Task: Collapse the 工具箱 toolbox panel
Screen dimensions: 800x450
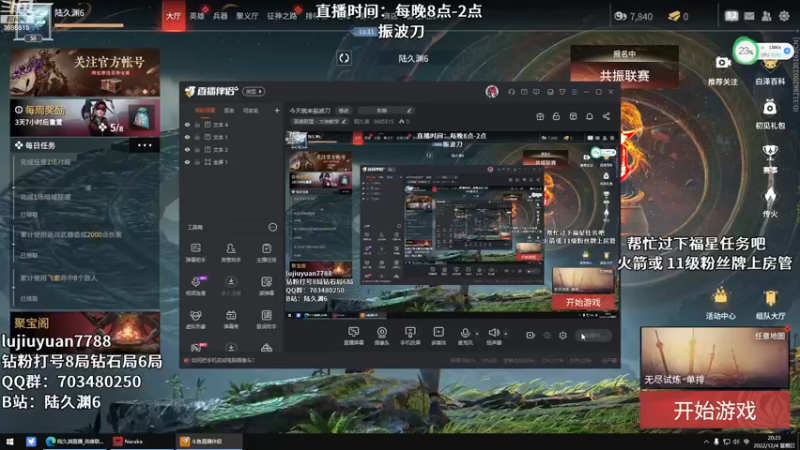Action: (x=272, y=227)
